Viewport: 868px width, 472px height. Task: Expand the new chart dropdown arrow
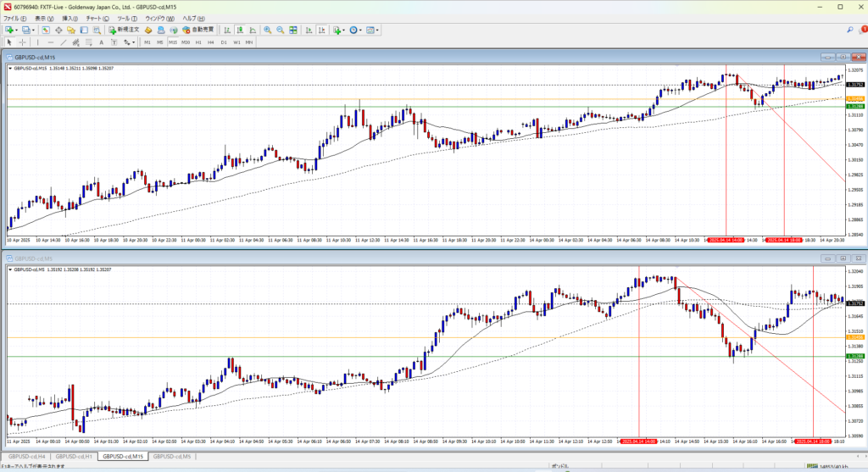tap(16, 30)
